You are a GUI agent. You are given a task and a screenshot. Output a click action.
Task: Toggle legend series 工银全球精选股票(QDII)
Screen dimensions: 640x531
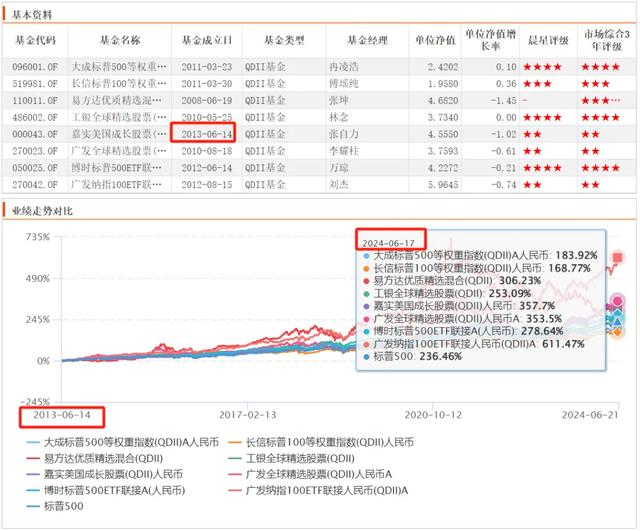point(291,458)
